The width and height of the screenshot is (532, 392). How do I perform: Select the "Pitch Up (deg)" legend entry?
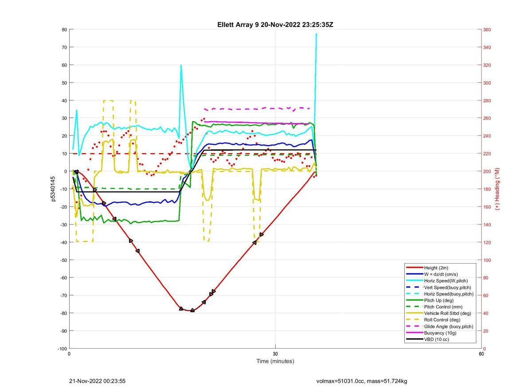439,300
